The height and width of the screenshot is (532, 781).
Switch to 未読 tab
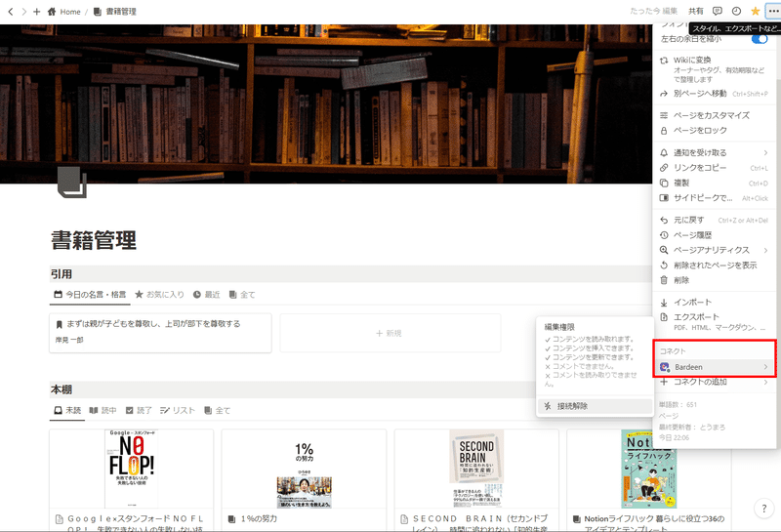point(67,410)
